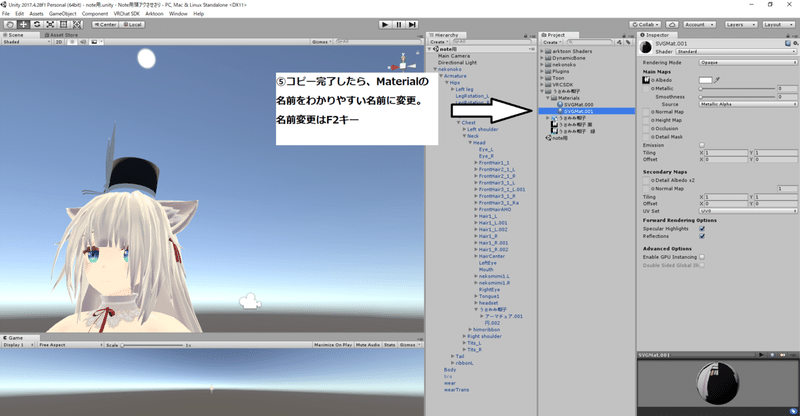
Task: Click the Project search-by-label icon
Action: (628, 42)
